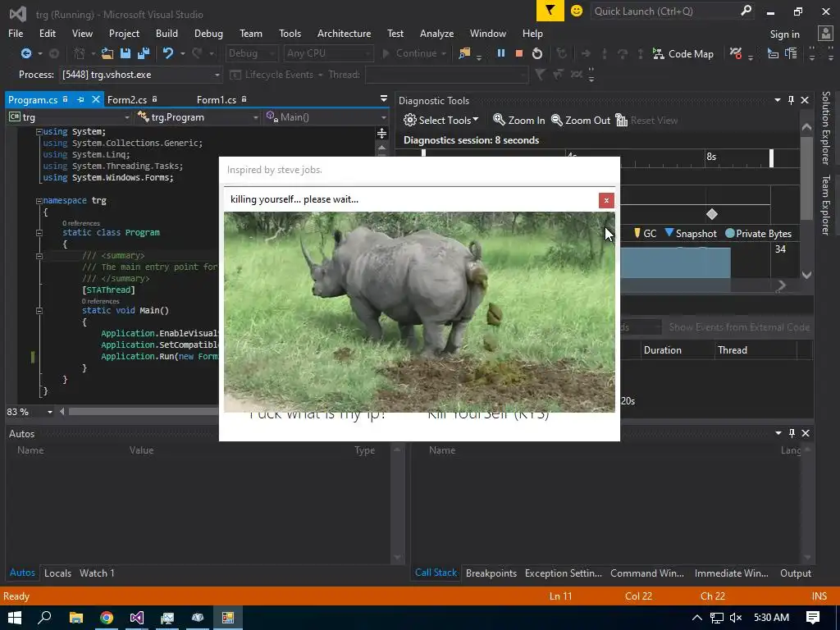Open the Code Map button
Screen dimensions: 840x630
point(682,53)
